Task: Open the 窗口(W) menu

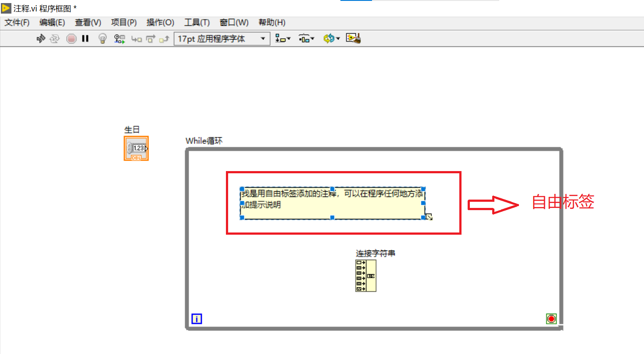Action: (x=234, y=22)
